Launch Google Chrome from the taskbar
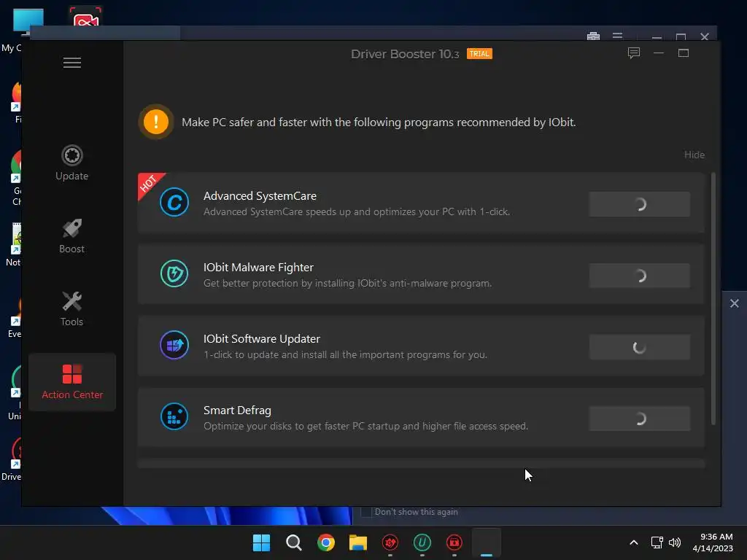The width and height of the screenshot is (747, 560). [326, 542]
